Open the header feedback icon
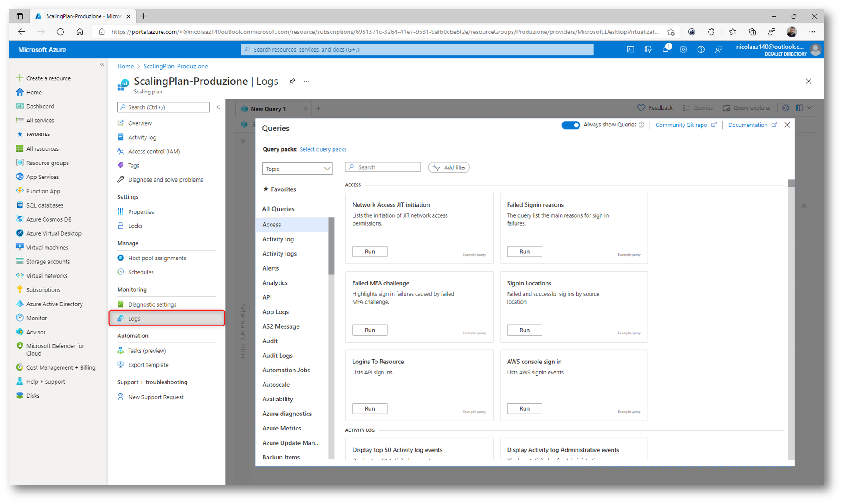Screen dimensions: 843x504 [718, 49]
